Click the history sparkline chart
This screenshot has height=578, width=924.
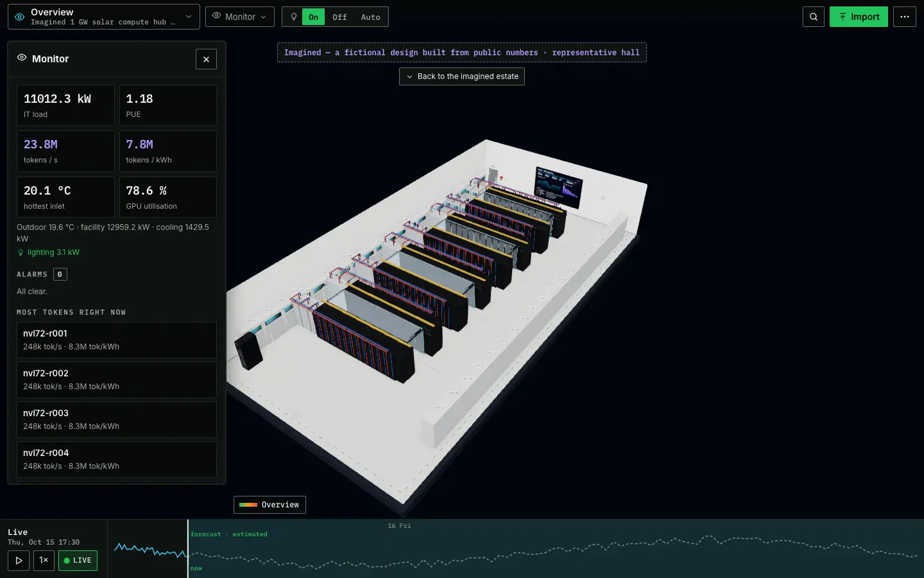150,550
